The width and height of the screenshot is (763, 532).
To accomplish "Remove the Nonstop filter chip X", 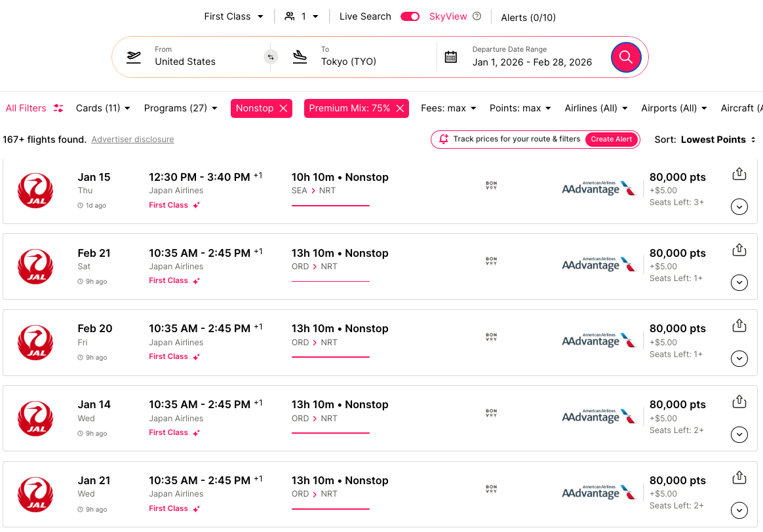I will [283, 109].
